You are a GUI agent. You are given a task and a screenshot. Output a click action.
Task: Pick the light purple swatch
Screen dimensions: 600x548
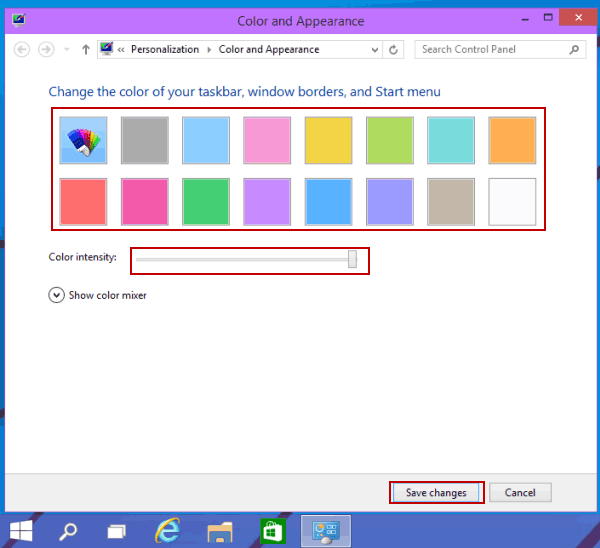point(267,202)
